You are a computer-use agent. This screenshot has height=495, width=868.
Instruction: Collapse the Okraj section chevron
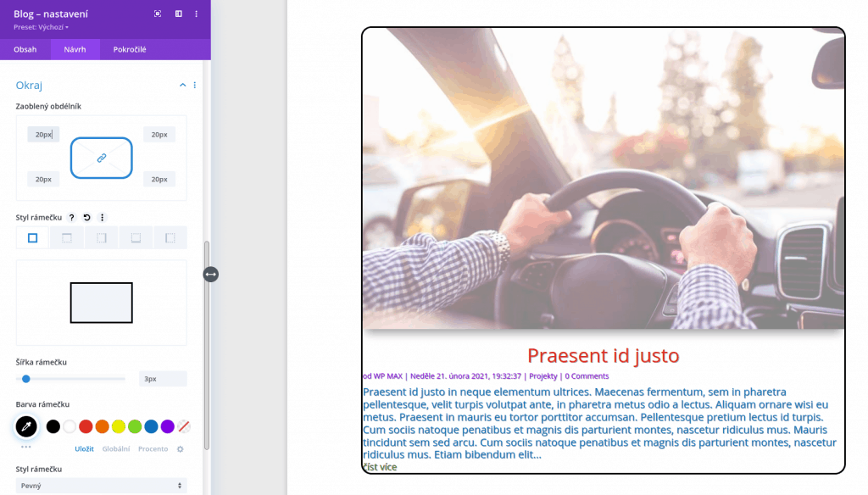pyautogui.click(x=183, y=85)
